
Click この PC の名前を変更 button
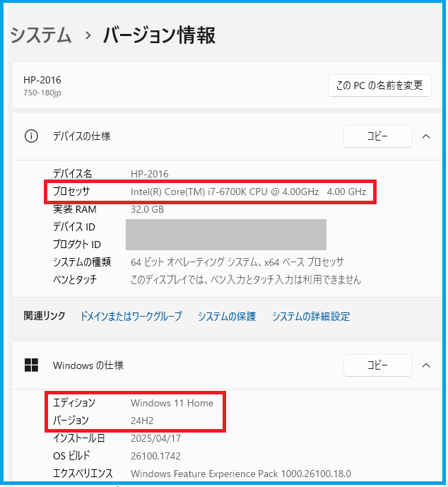(x=379, y=86)
